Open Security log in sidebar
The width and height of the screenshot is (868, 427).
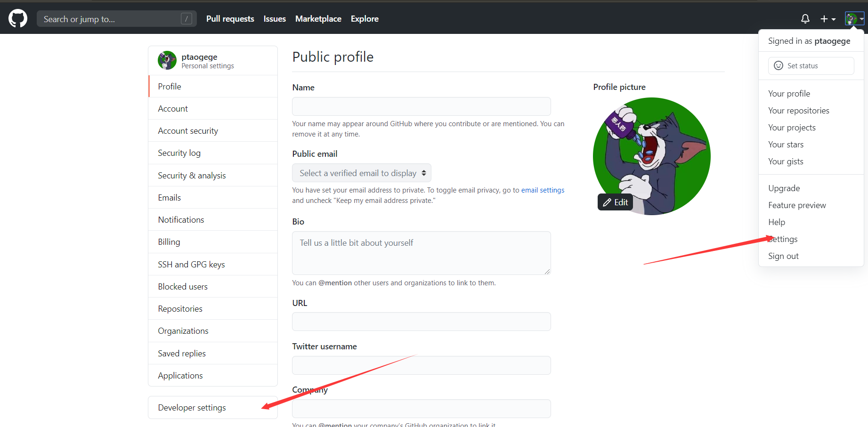[213, 153]
